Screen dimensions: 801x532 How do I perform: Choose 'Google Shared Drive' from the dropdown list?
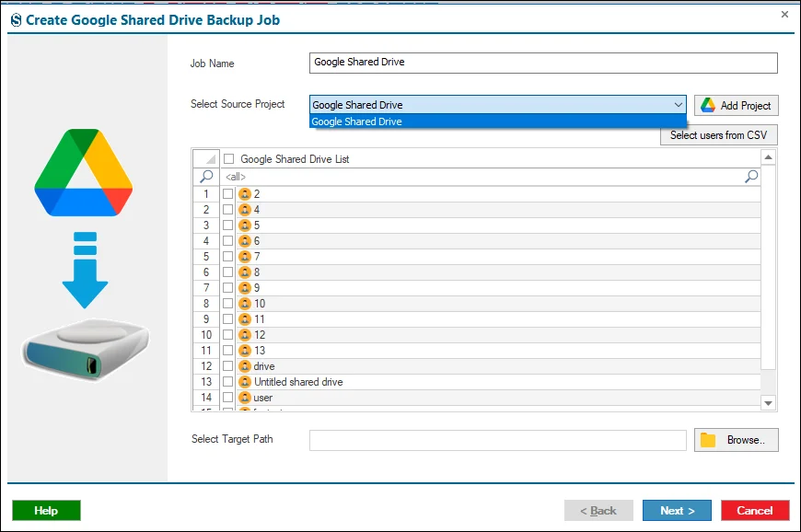click(x=498, y=121)
